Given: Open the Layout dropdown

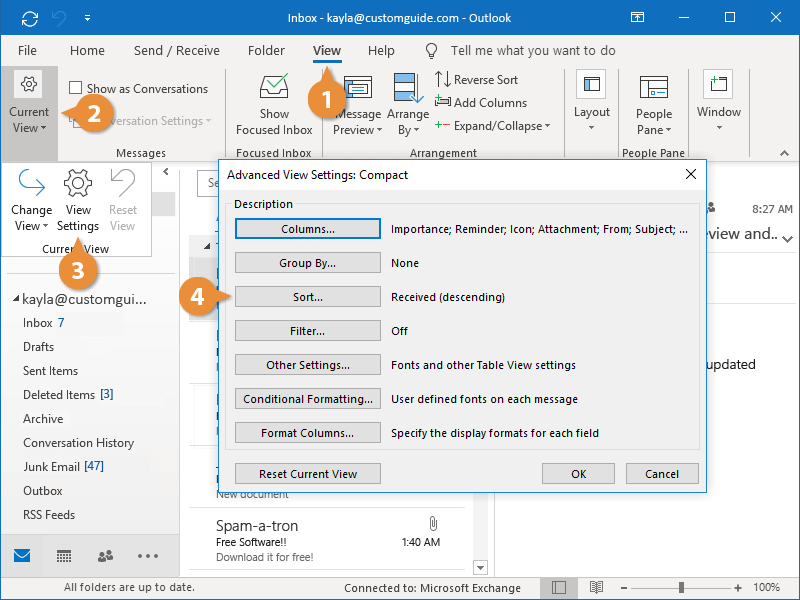Looking at the screenshot, I should 591,101.
